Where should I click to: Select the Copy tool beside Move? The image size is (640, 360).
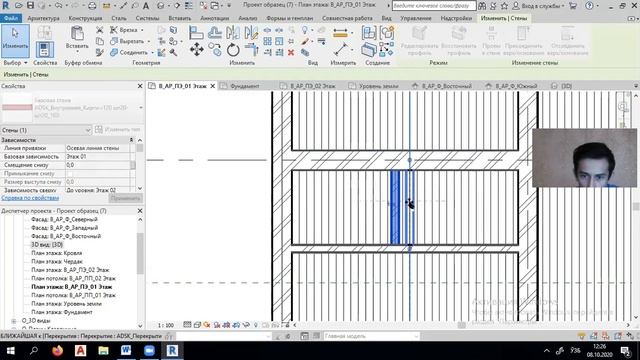click(x=215, y=50)
